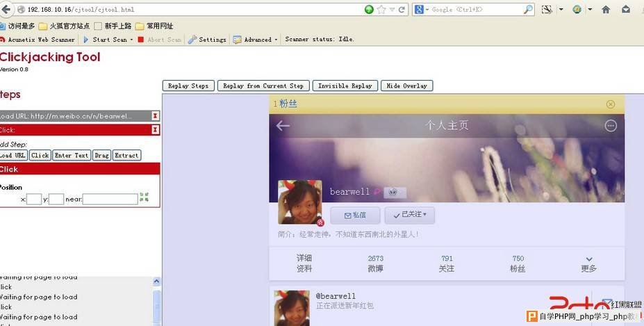Open the 750 粉丝 followers tab
The image size is (644, 326).
(518, 263)
